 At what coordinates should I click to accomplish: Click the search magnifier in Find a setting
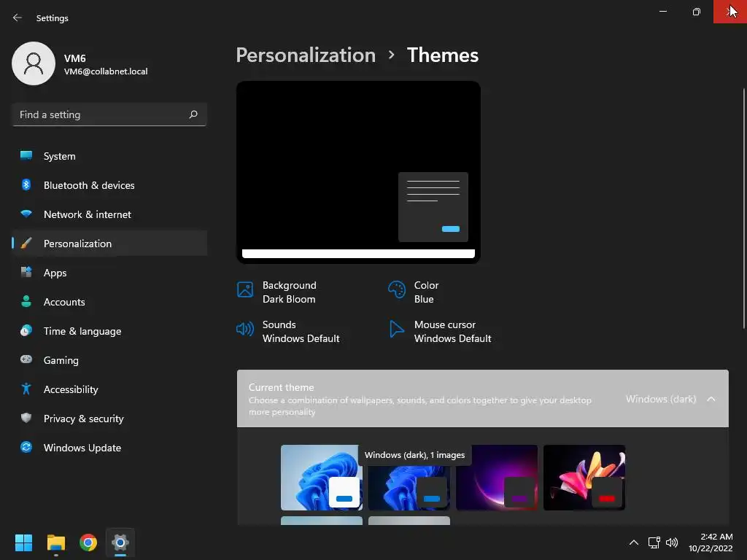193,114
